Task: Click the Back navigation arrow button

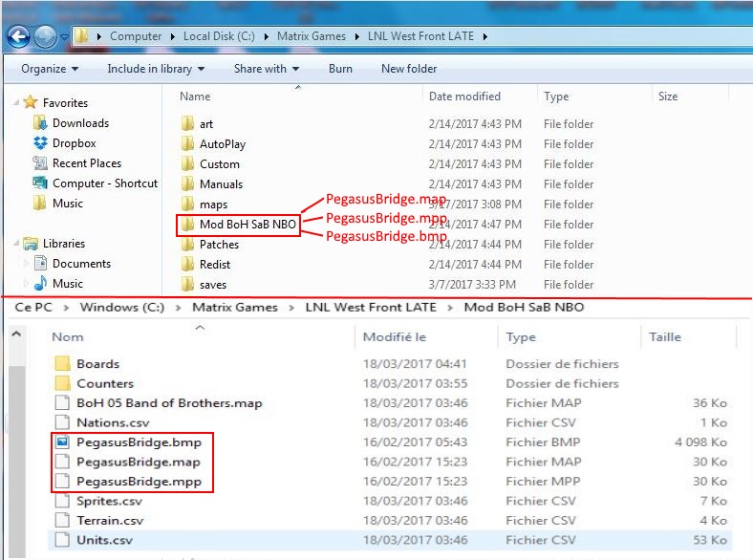Action: point(19,36)
